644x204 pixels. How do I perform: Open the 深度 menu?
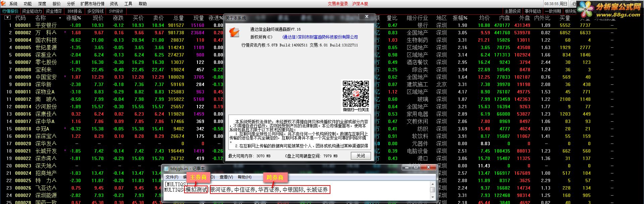pos(42,4)
